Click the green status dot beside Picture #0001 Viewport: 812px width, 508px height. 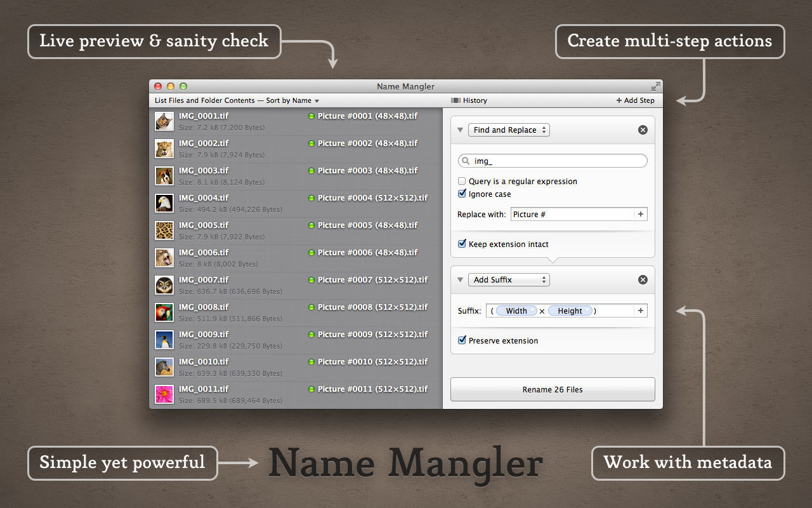[310, 116]
